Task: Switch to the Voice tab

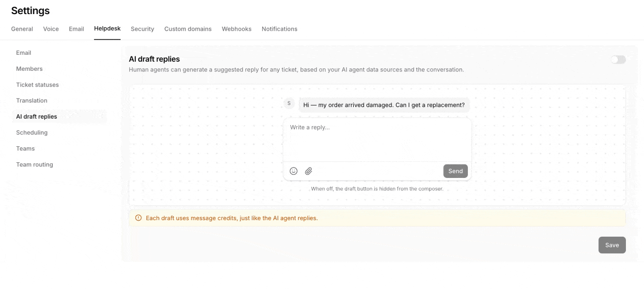Action: click(x=51, y=29)
